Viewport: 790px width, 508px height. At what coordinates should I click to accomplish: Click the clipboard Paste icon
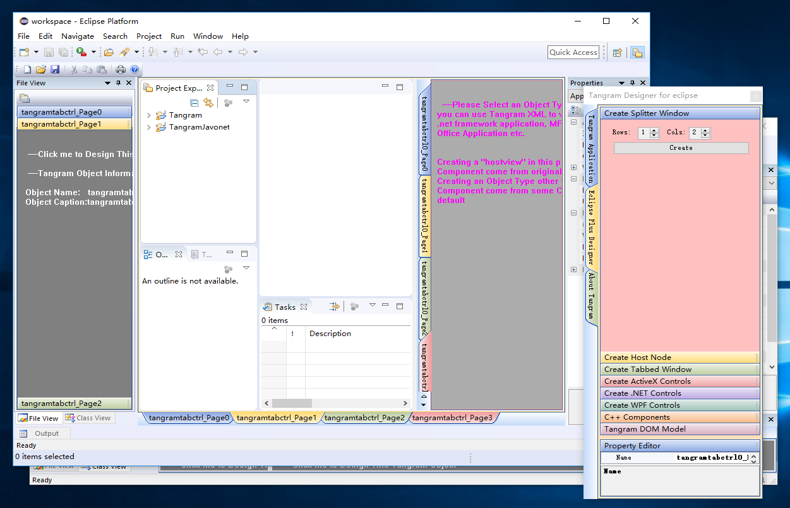point(101,70)
